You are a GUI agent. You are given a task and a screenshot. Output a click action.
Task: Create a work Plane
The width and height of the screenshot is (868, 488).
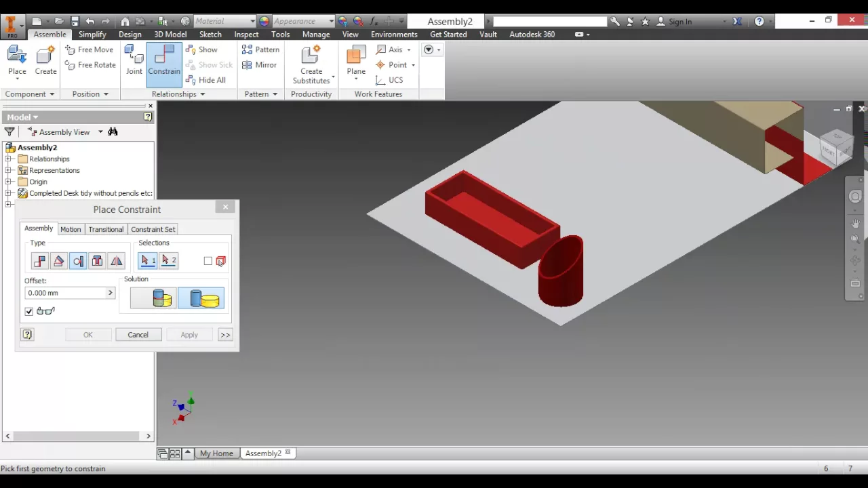tap(356, 61)
